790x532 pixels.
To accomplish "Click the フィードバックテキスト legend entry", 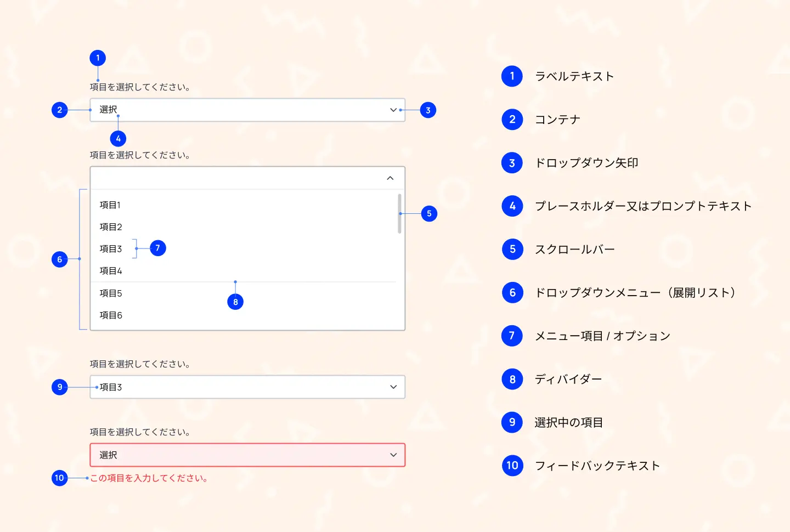I will (x=598, y=466).
